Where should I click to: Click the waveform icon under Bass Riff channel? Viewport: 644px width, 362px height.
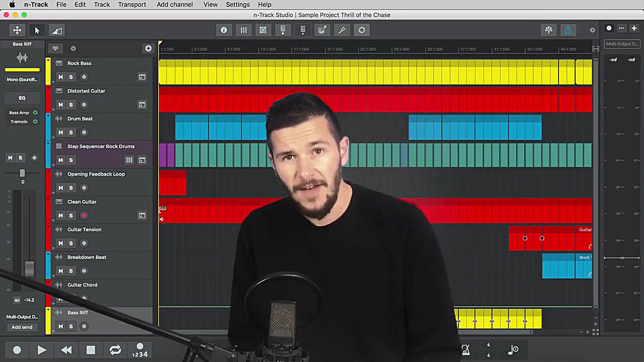[x=22, y=57]
